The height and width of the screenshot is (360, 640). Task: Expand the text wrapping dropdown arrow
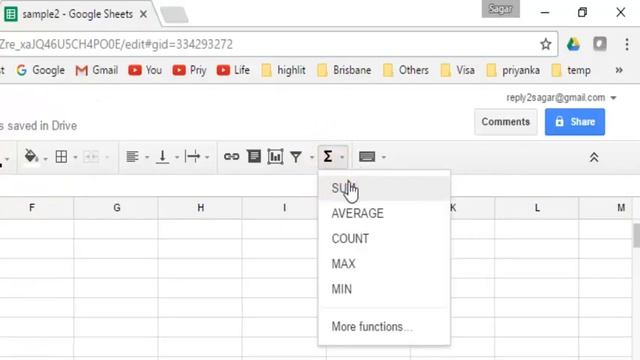207,158
